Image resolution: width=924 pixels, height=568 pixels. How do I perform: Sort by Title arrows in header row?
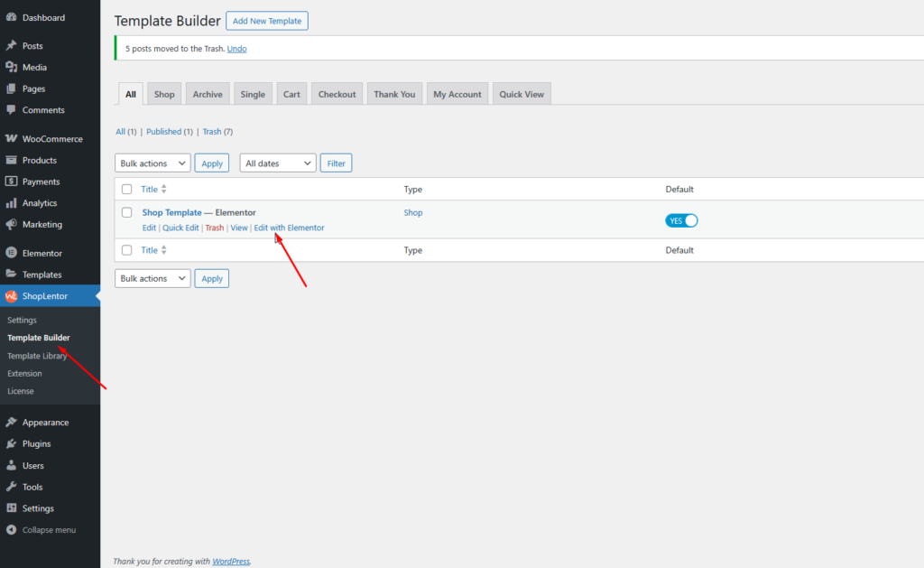164,190
